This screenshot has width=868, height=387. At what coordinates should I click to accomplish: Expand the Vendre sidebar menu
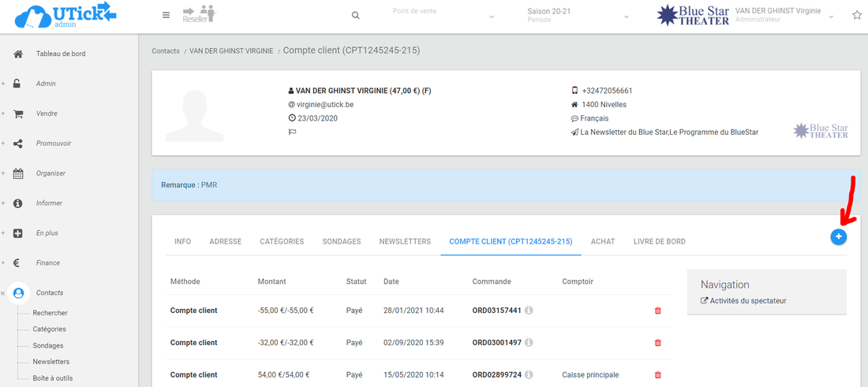point(47,113)
